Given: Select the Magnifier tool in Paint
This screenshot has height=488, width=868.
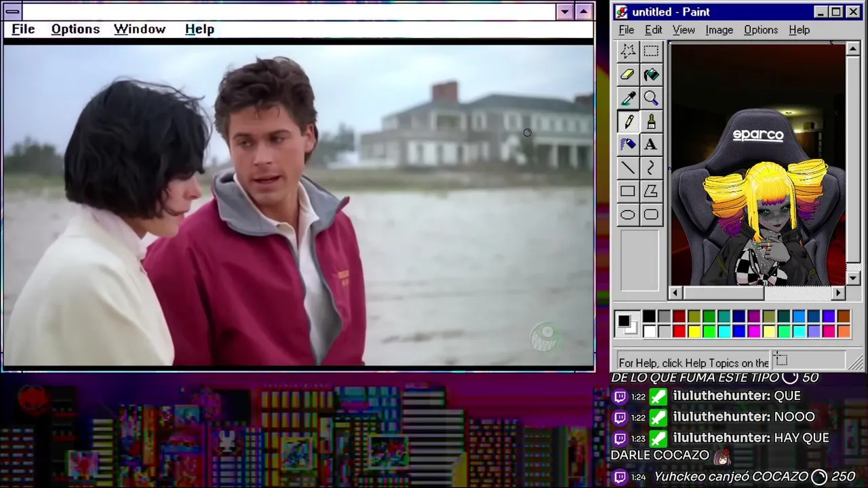Looking at the screenshot, I should point(651,98).
